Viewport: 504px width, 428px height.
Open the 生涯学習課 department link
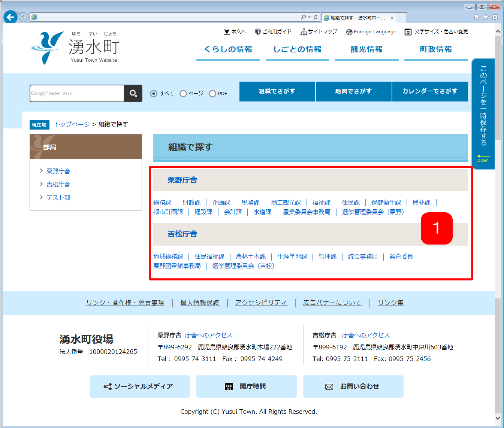(292, 257)
